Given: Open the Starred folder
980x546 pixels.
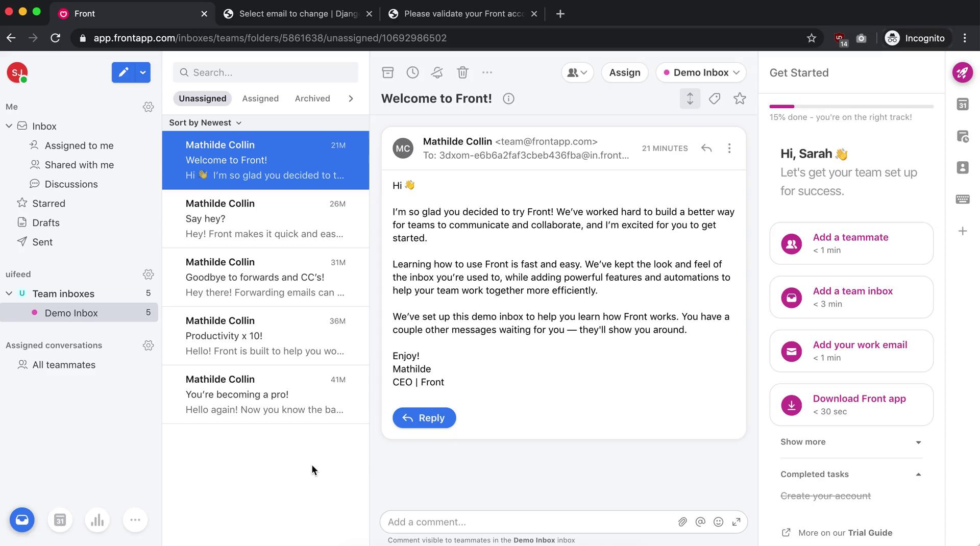Looking at the screenshot, I should [x=48, y=204].
